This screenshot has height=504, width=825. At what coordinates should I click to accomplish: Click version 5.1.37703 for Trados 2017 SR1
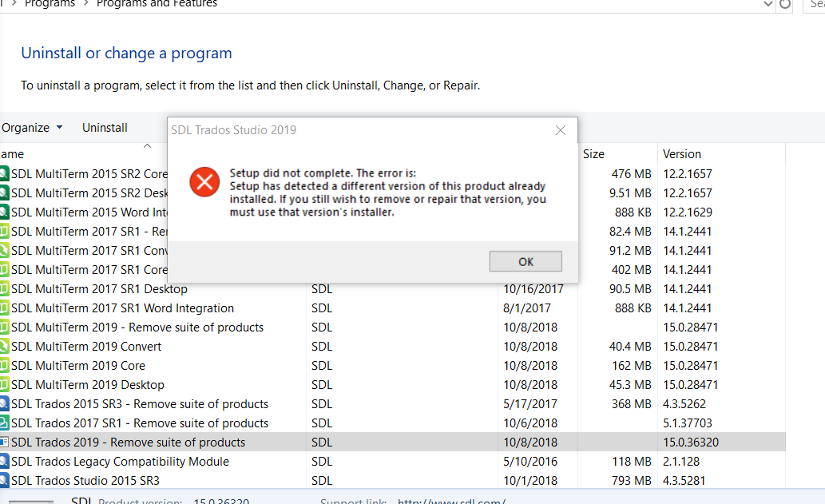[687, 423]
